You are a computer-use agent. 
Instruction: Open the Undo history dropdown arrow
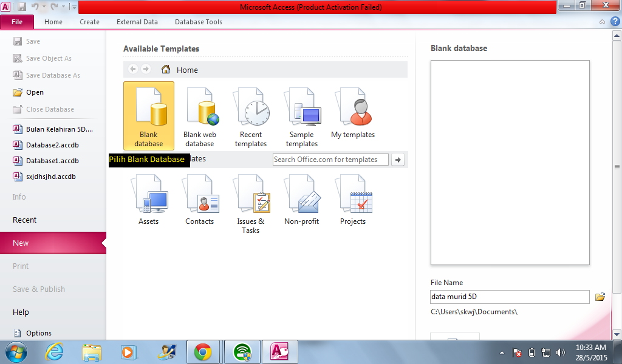click(44, 7)
